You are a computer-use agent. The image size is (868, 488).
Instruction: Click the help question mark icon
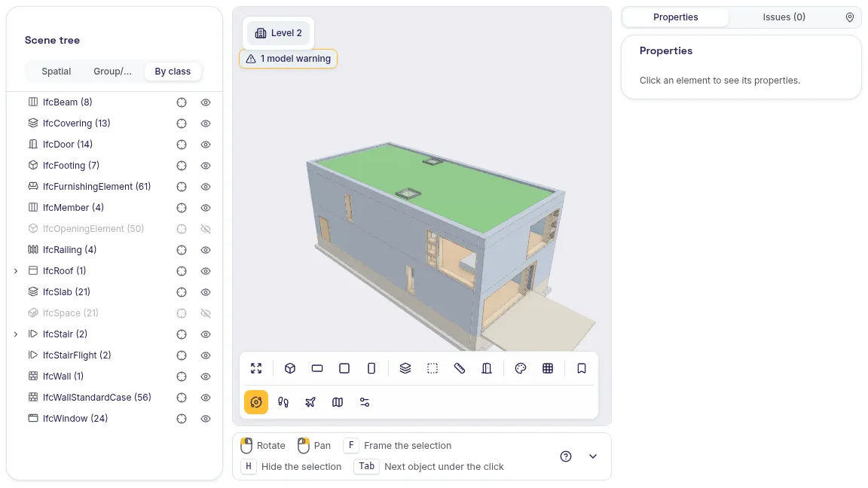point(565,456)
